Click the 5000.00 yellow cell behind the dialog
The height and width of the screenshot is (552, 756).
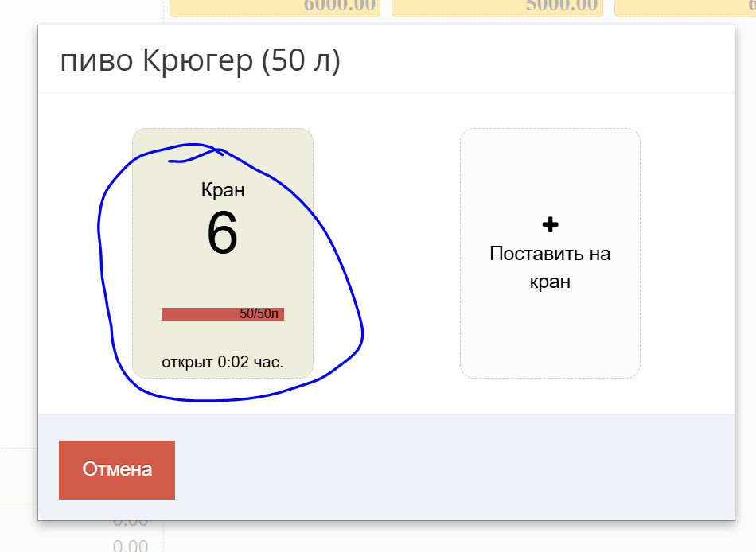[x=497, y=7]
